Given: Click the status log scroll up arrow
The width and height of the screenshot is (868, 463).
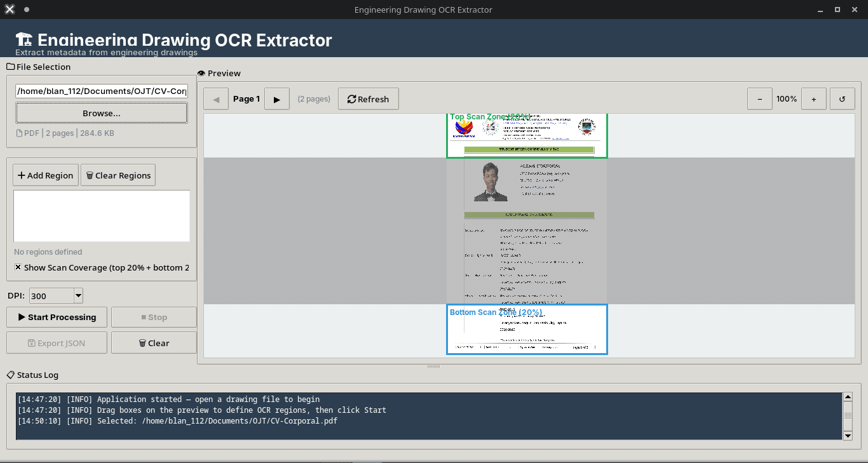Looking at the screenshot, I should 847,397.
